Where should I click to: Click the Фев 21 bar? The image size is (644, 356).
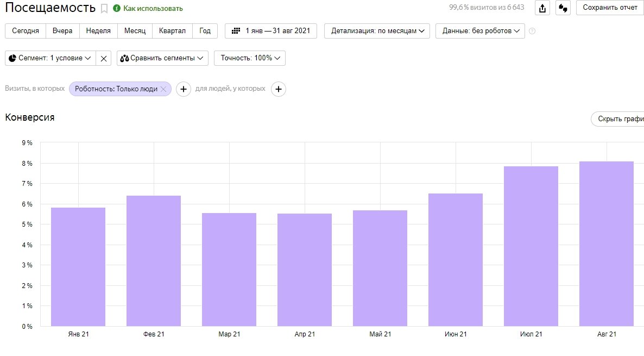coord(154,261)
